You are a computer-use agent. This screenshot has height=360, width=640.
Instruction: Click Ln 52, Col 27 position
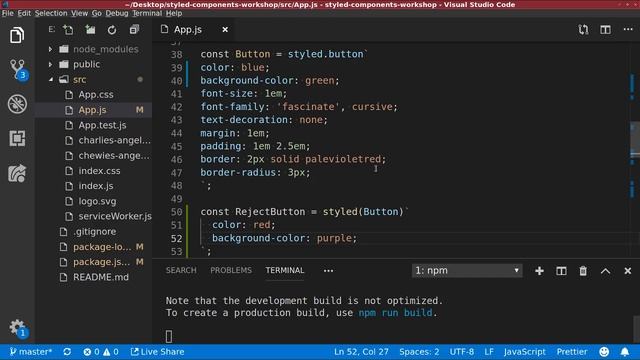tap(361, 351)
